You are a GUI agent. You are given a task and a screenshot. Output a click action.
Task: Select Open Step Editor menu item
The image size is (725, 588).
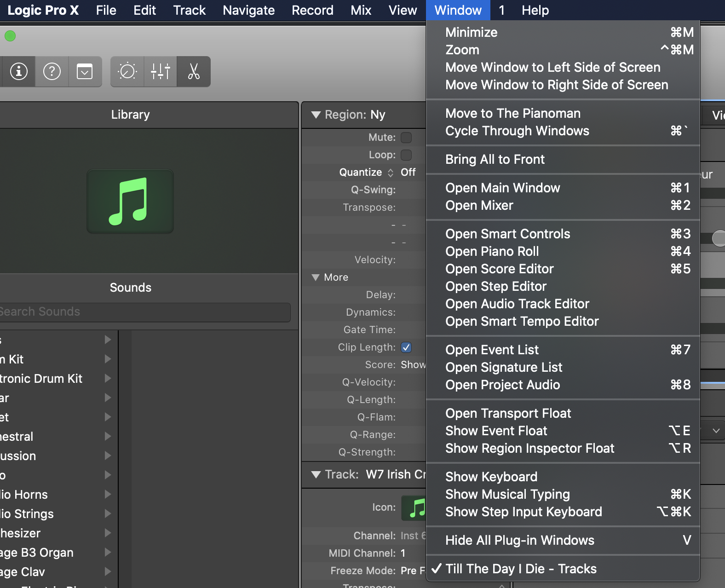[x=563, y=286]
